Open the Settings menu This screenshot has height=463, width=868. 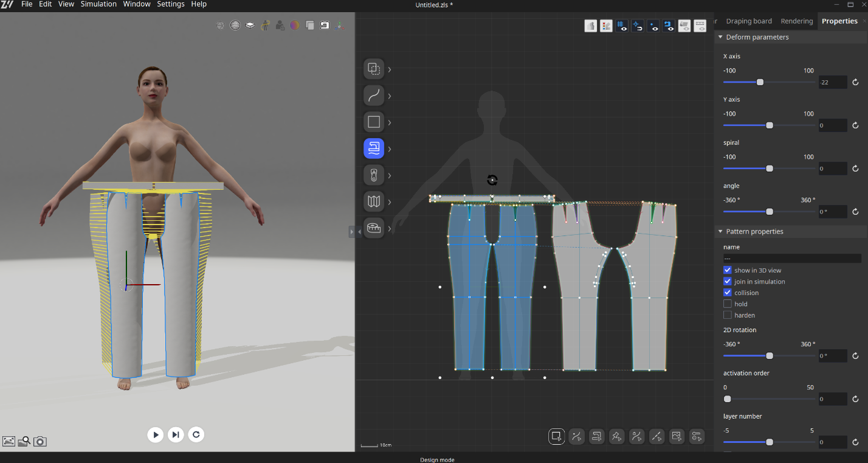click(x=171, y=4)
